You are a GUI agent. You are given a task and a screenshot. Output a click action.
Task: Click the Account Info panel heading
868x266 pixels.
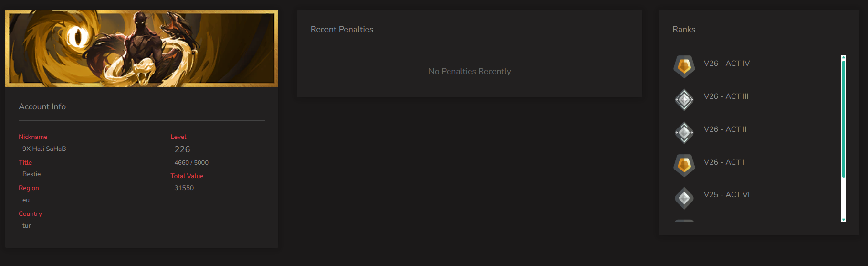[x=42, y=106]
